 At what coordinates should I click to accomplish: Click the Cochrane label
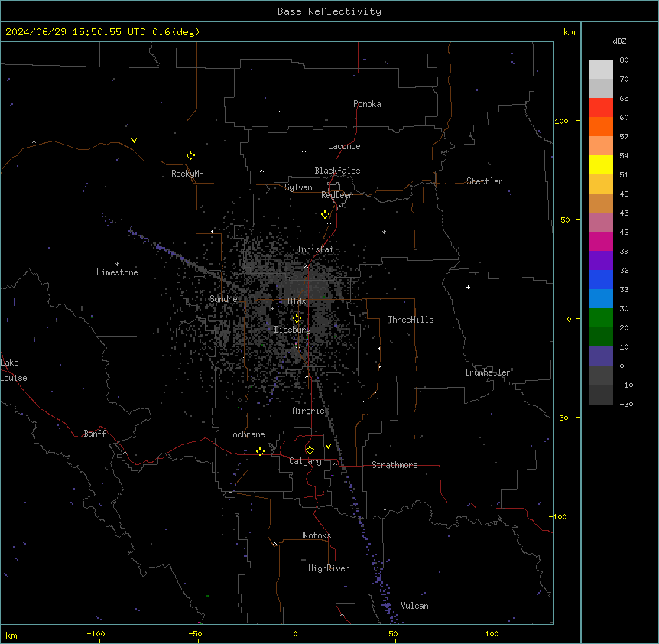pyautogui.click(x=246, y=434)
